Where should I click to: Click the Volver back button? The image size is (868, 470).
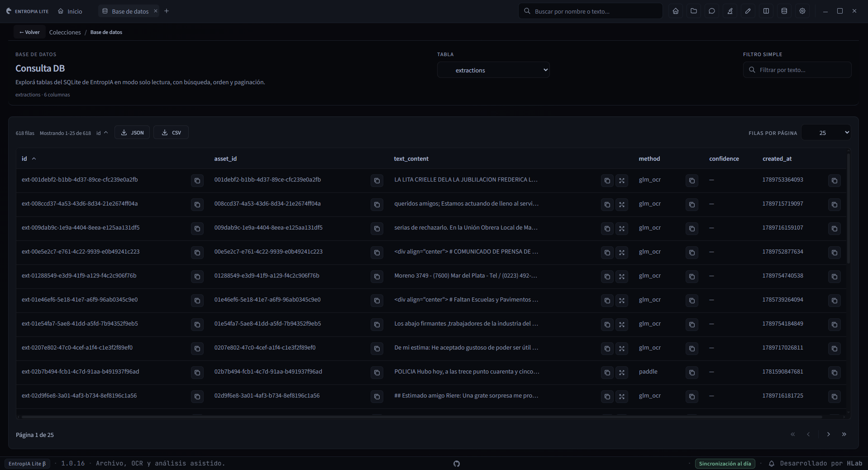point(29,32)
